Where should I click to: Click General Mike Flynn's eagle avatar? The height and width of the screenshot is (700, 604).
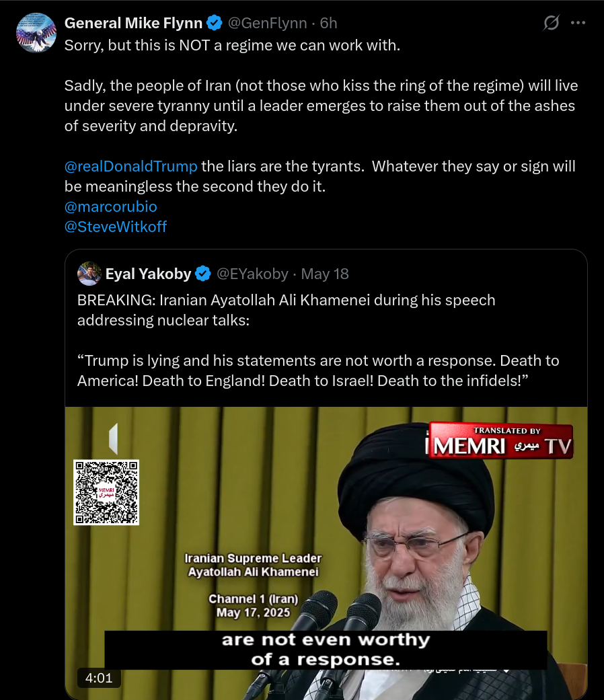36,32
